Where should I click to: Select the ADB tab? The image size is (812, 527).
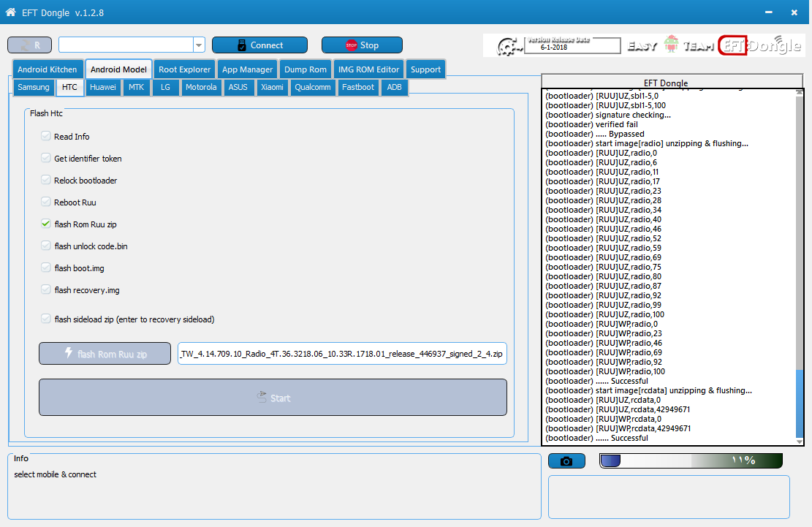394,87
